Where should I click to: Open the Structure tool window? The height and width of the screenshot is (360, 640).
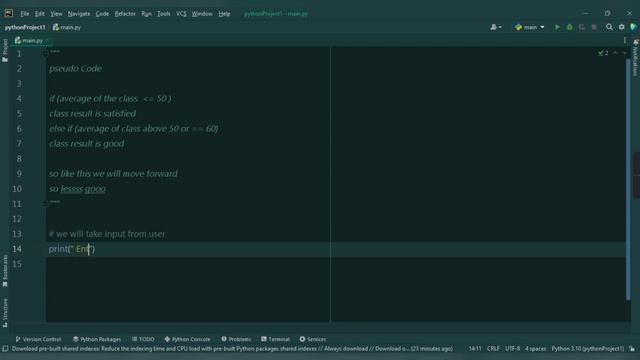click(5, 312)
